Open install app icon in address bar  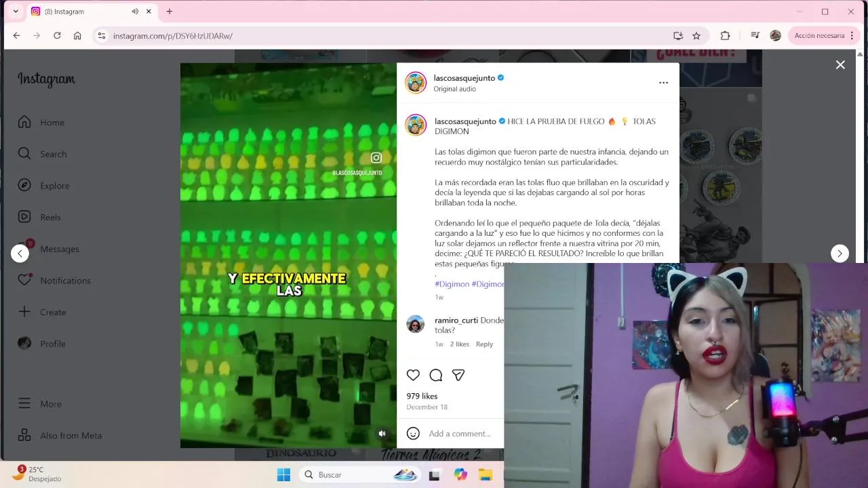point(677,36)
